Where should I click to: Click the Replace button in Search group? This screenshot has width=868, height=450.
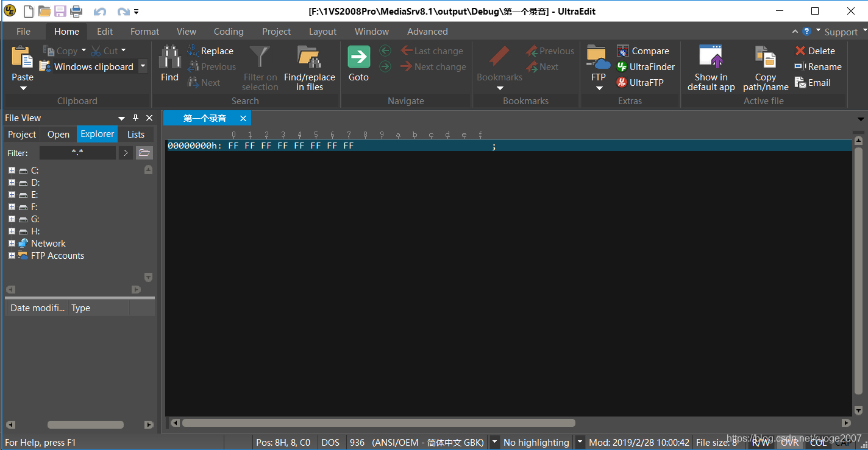point(210,51)
